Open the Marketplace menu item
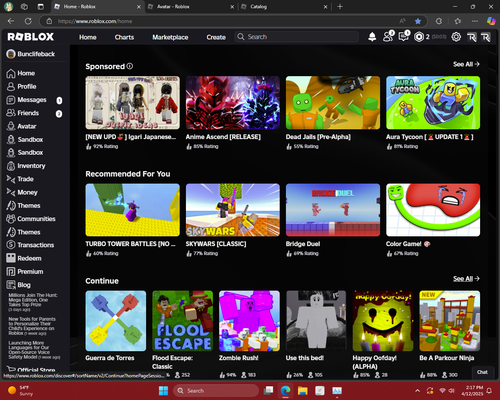 [170, 37]
